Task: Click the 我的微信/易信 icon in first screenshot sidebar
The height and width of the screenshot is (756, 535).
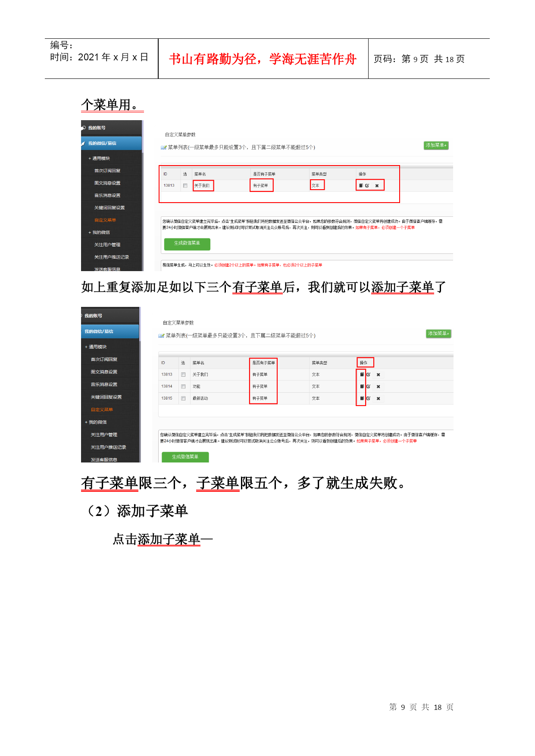Action: pyautogui.click(x=83, y=144)
